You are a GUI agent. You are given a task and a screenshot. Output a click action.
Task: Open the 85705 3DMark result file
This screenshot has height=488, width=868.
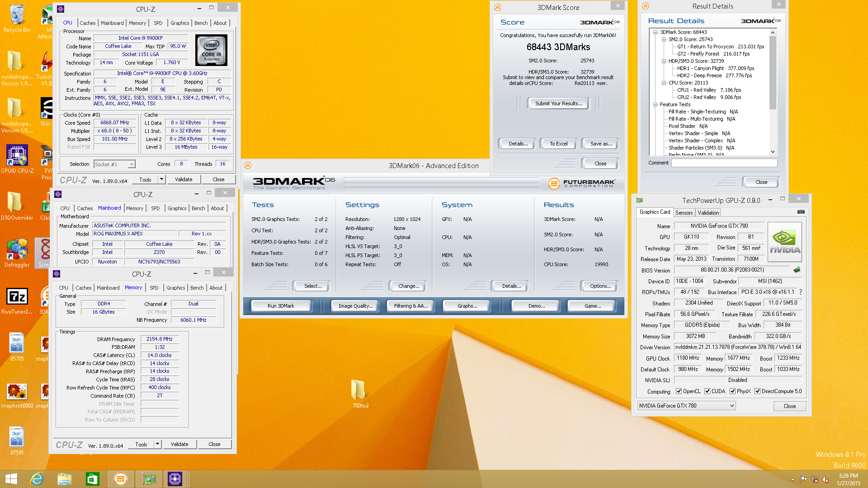click(x=17, y=347)
